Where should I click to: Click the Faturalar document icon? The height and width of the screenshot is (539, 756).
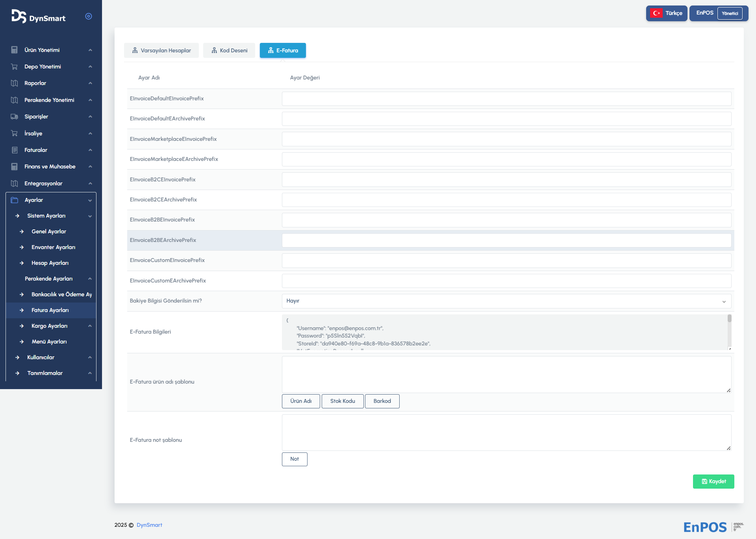click(x=15, y=150)
